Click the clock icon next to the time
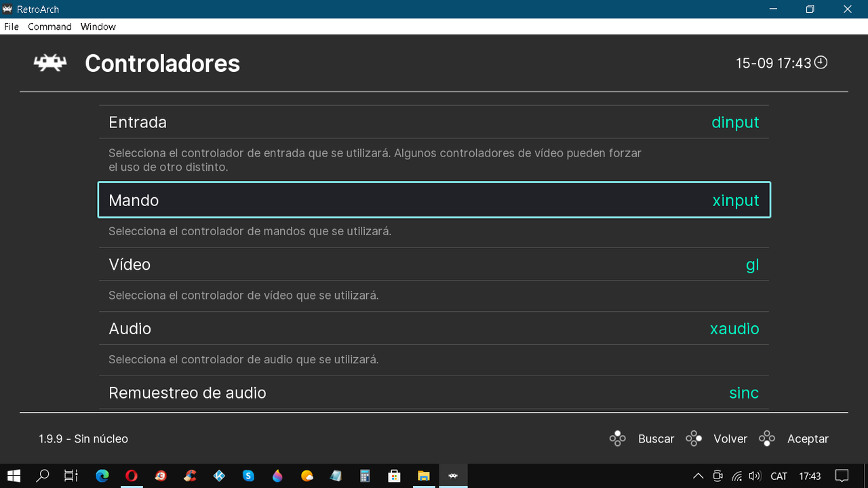 pyautogui.click(x=821, y=62)
